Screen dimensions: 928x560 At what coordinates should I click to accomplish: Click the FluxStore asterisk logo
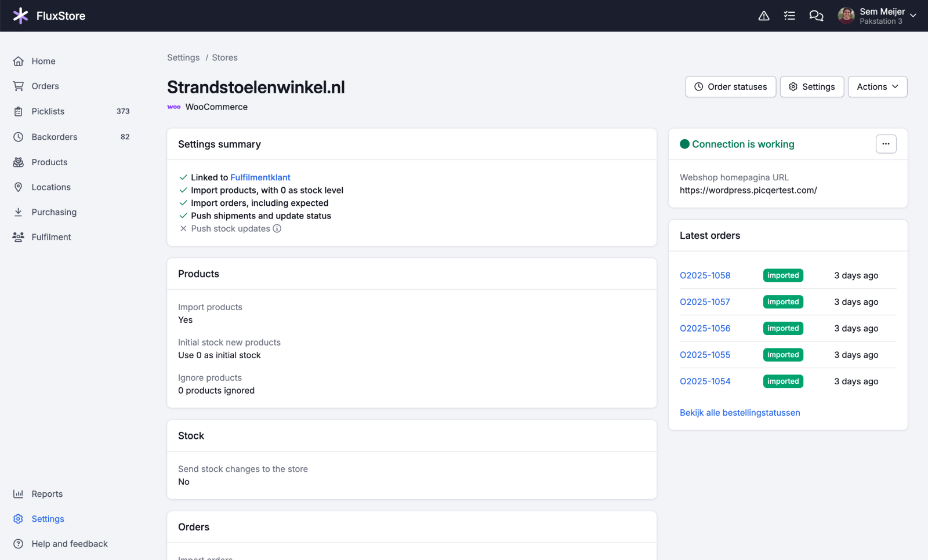(20, 16)
